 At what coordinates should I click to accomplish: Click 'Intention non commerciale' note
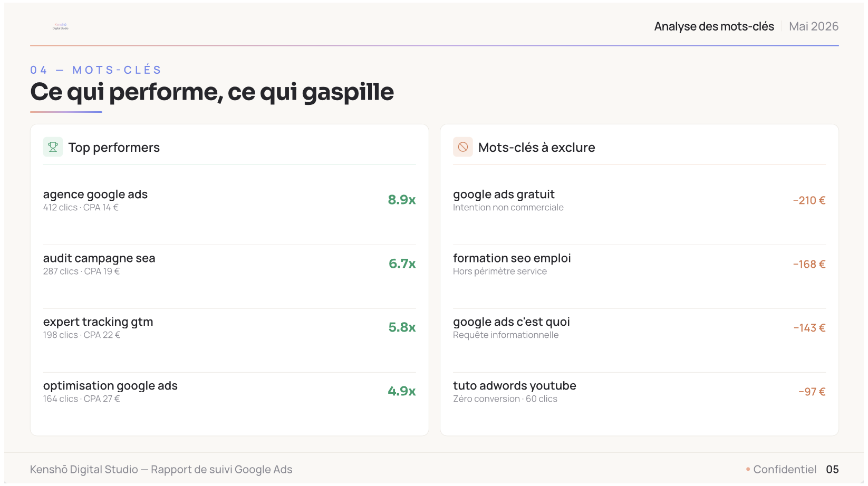508,208
